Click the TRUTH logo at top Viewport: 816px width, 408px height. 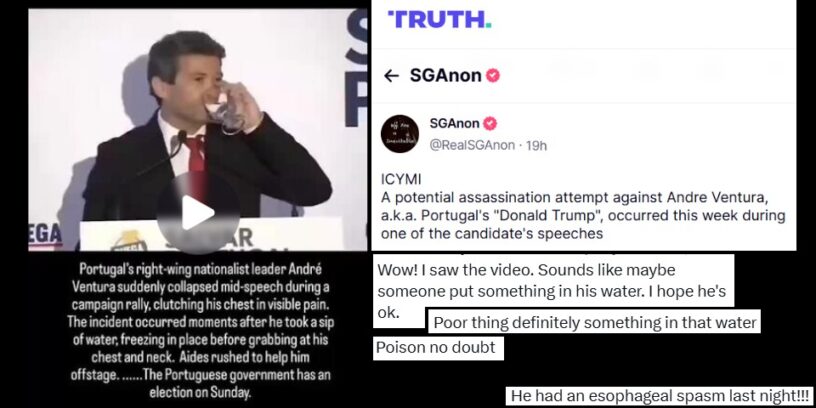(x=439, y=19)
